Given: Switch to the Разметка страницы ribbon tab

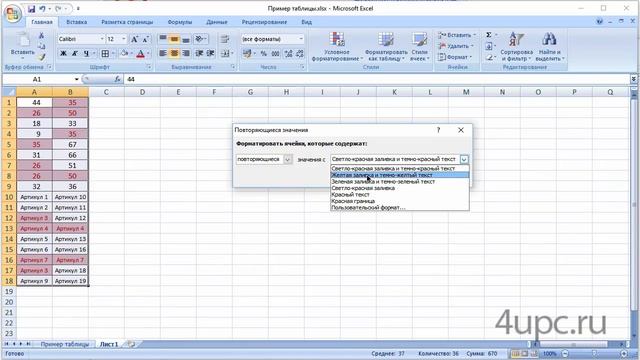Looking at the screenshot, I should tap(127, 22).
